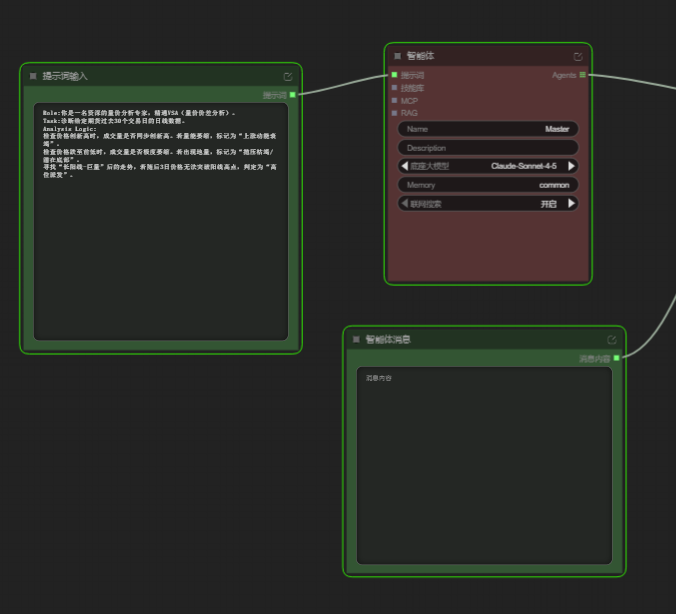The width and height of the screenshot is (676, 614).
Task: Click the edit icon on 智能体消息 node
Action: click(x=612, y=340)
